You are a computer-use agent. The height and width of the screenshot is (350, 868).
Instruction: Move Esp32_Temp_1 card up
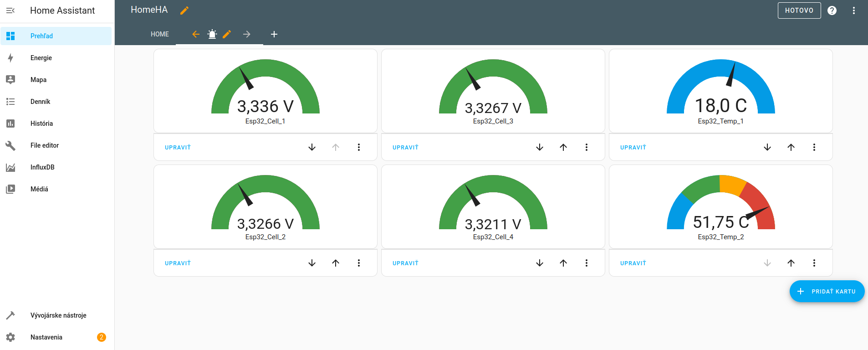tap(791, 147)
